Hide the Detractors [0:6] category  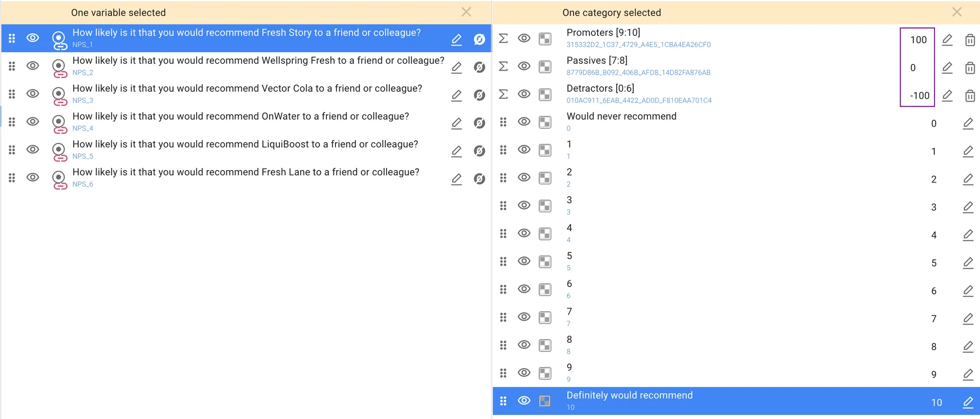(x=524, y=94)
